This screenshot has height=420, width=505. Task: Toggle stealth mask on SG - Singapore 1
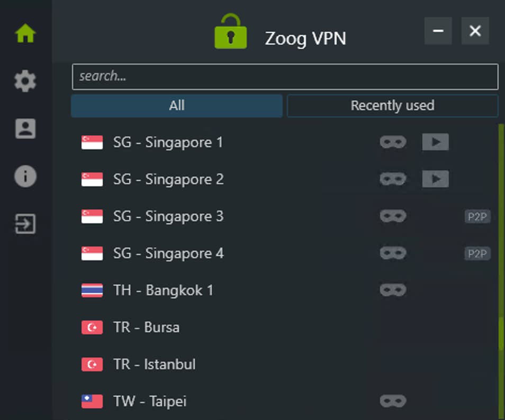point(393,142)
